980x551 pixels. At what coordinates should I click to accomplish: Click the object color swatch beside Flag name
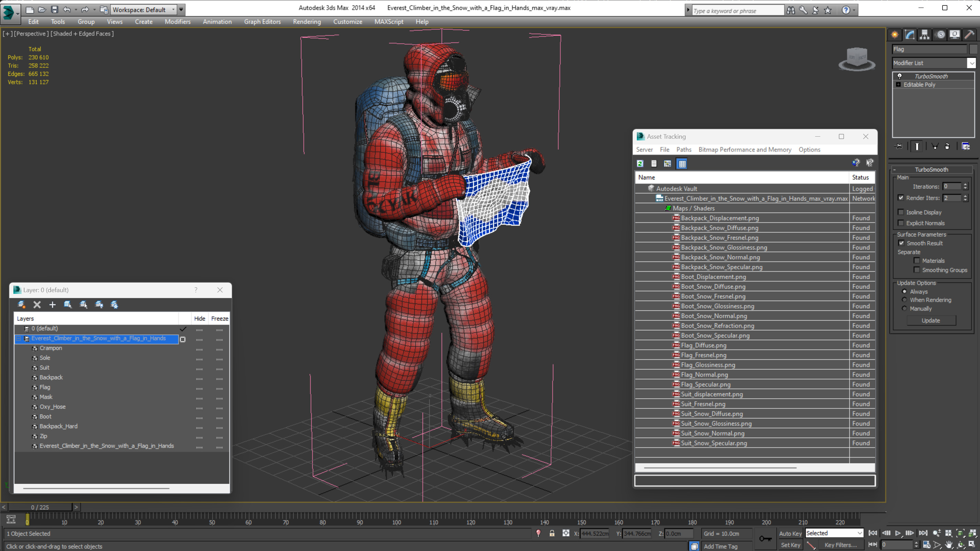[973, 49]
